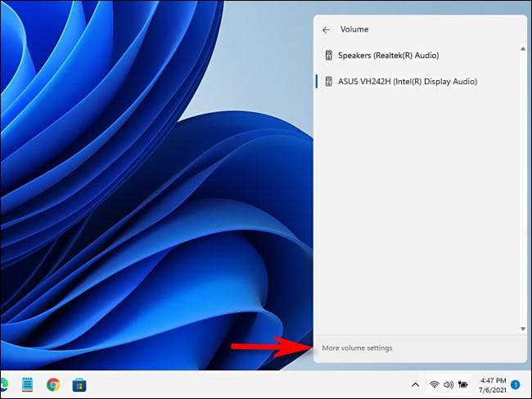532x399 pixels.
Task: Click the Speakers device icon
Action: pos(329,56)
